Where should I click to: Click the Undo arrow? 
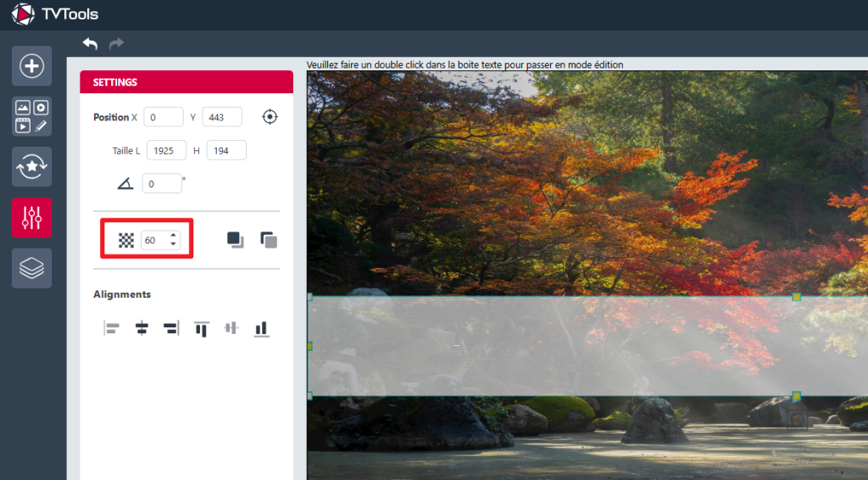(90, 43)
